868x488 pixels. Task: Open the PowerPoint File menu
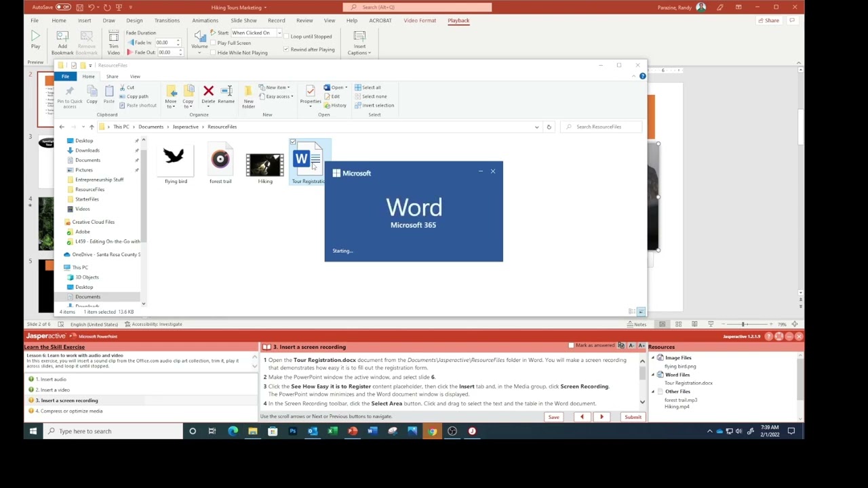click(x=34, y=20)
